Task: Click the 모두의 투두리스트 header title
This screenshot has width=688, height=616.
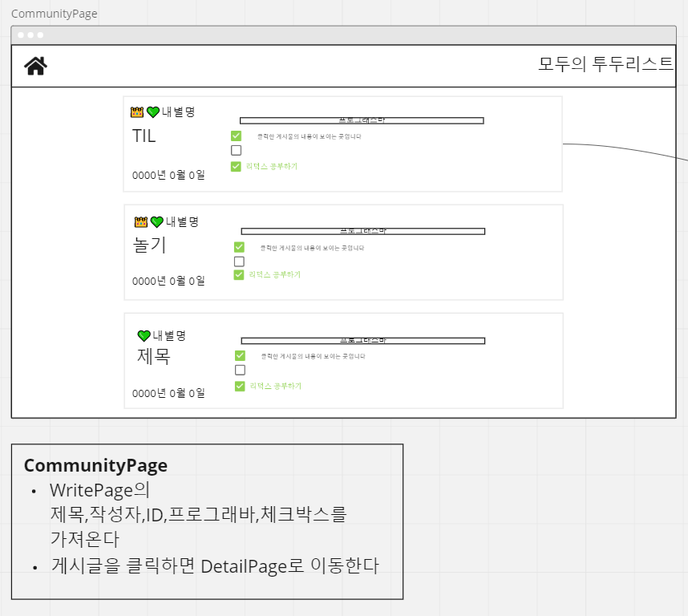Action: tap(605, 64)
